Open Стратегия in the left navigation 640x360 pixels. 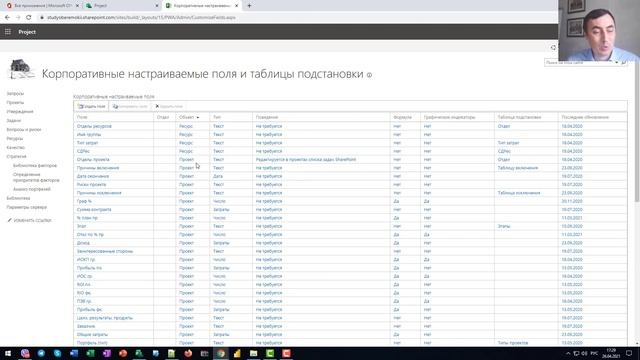[x=16, y=156]
